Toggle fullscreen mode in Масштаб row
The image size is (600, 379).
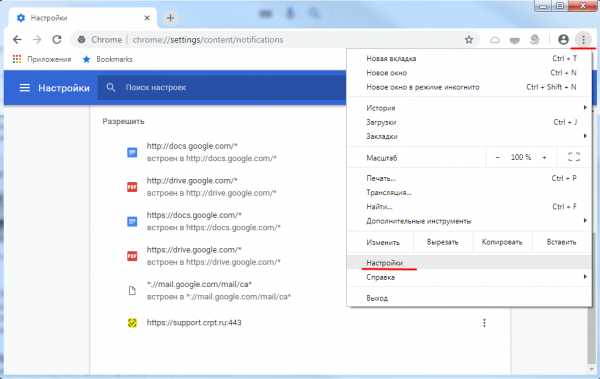(x=574, y=157)
